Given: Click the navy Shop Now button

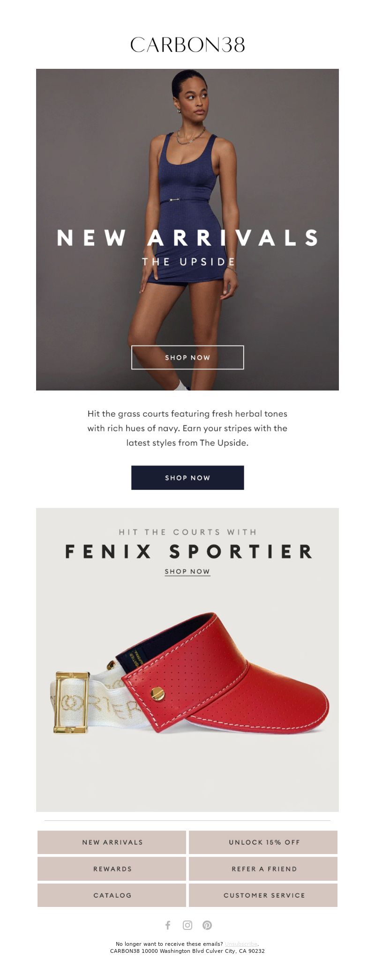Looking at the screenshot, I should pos(187,478).
